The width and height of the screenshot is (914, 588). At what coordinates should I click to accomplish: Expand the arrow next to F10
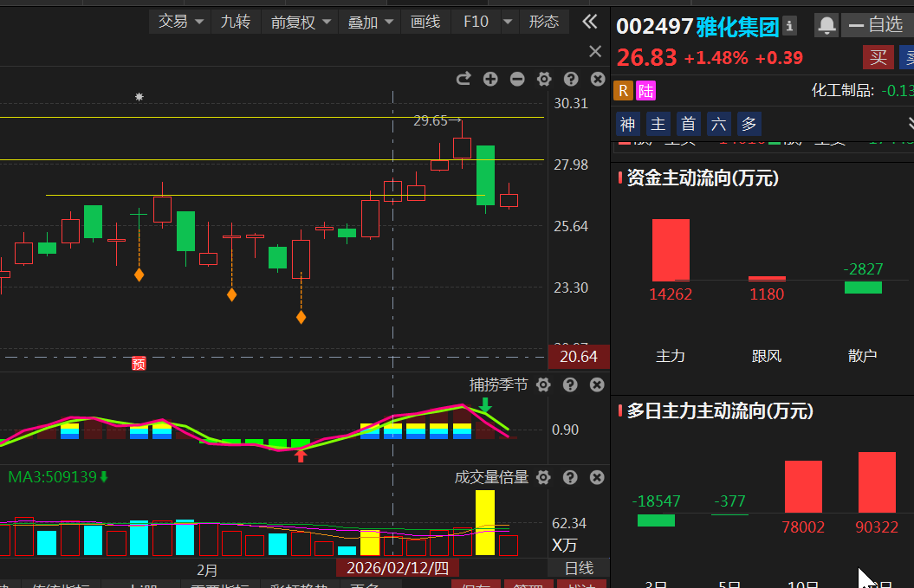tap(508, 23)
